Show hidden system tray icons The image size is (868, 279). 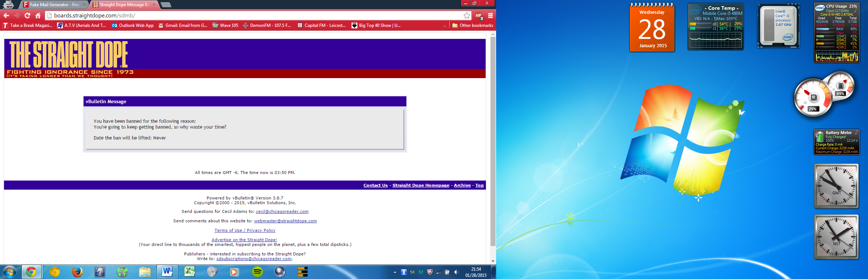395,272
